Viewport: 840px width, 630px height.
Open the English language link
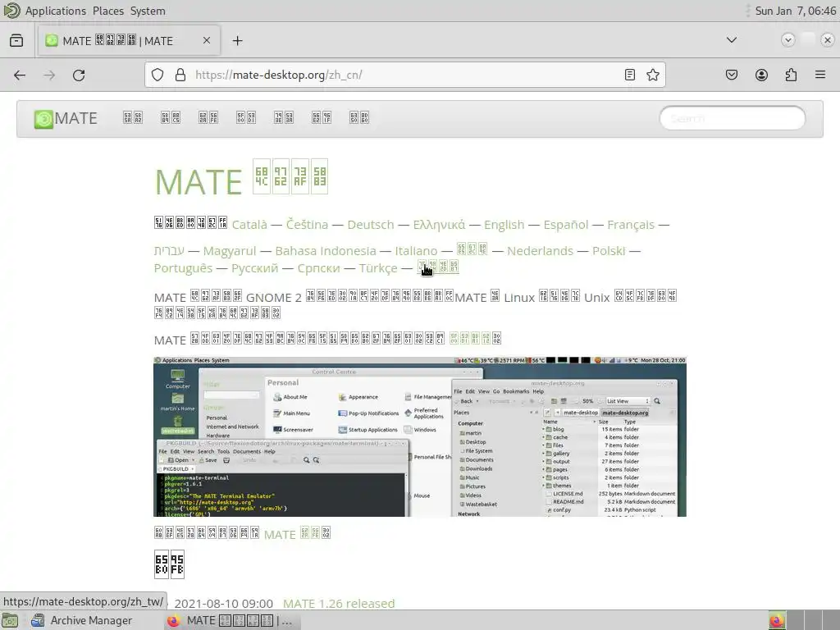pos(504,225)
